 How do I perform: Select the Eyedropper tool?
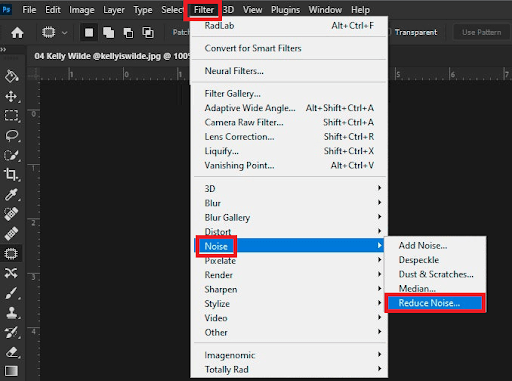point(11,194)
